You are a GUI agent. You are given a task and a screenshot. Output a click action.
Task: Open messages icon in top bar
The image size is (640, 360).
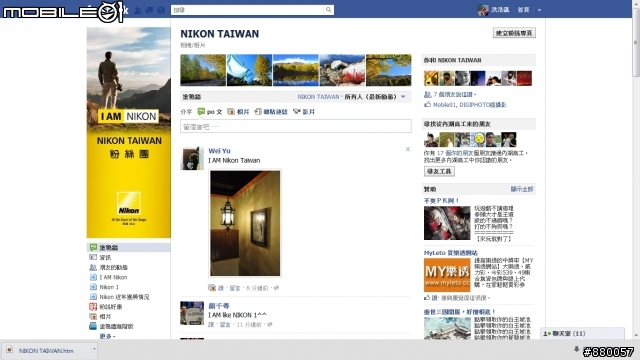[149, 10]
